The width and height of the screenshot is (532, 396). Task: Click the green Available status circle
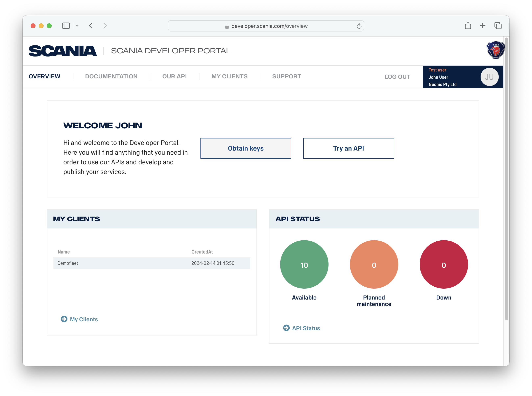coord(304,264)
